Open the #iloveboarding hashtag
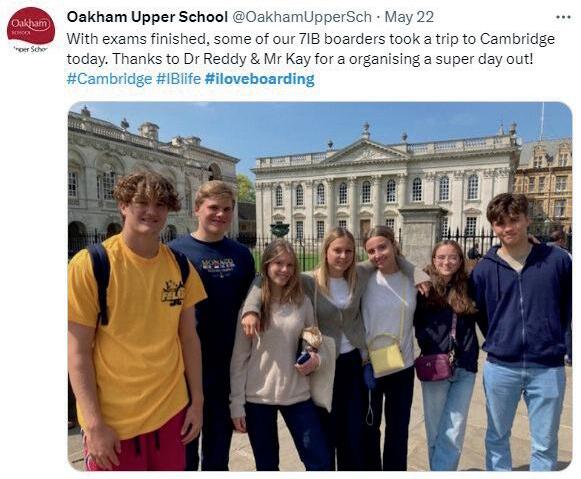This screenshot has height=479, width=581. [259, 79]
